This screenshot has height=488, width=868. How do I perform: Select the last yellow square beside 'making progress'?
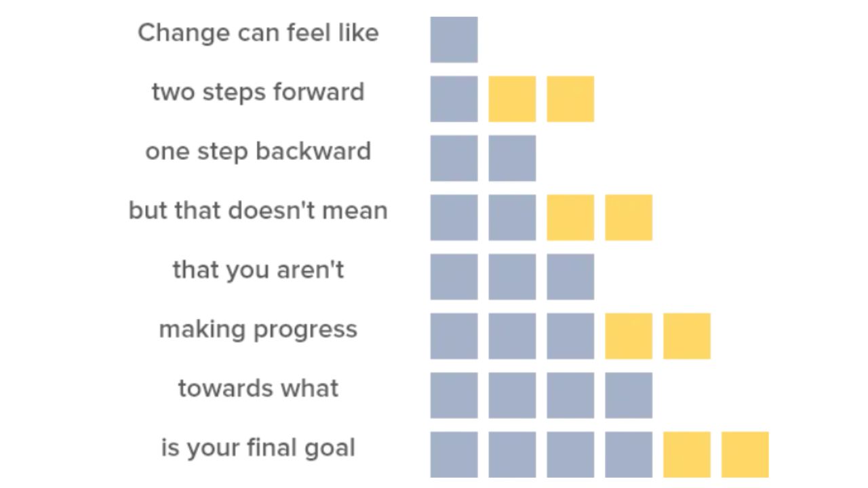coord(687,336)
